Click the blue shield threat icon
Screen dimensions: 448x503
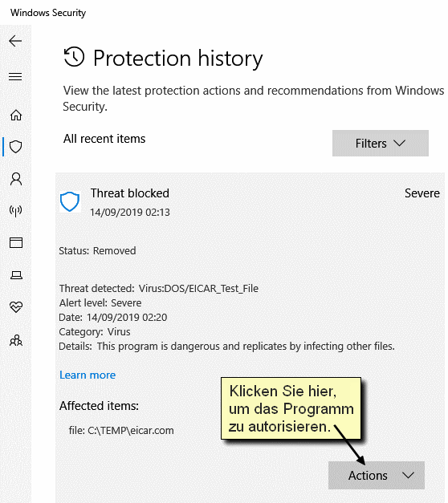70,202
